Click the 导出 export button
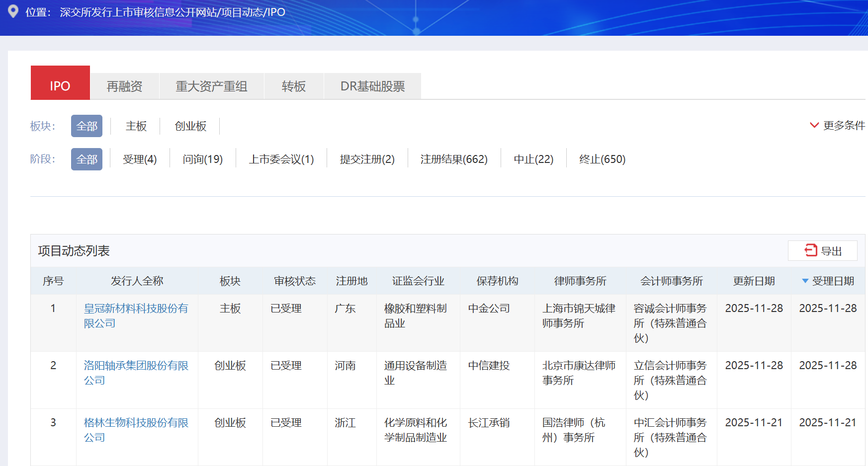Viewport: 868px width, 466px height. click(823, 251)
